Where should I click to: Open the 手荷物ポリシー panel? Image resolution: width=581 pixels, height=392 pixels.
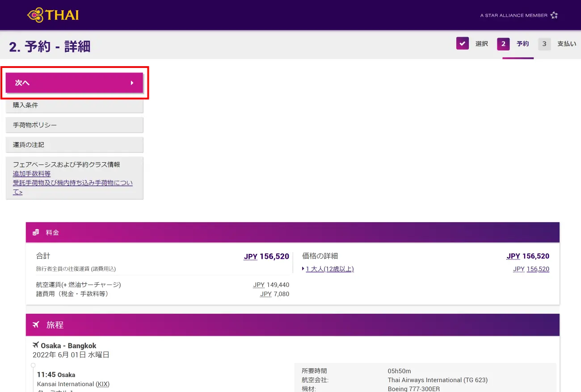click(x=74, y=125)
